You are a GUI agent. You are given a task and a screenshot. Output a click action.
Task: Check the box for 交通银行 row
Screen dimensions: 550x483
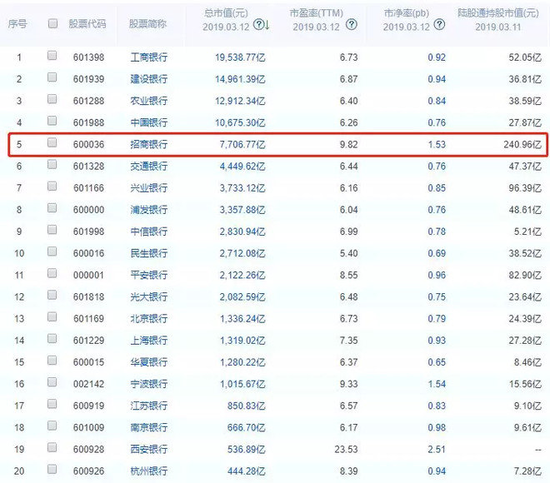tap(52, 164)
